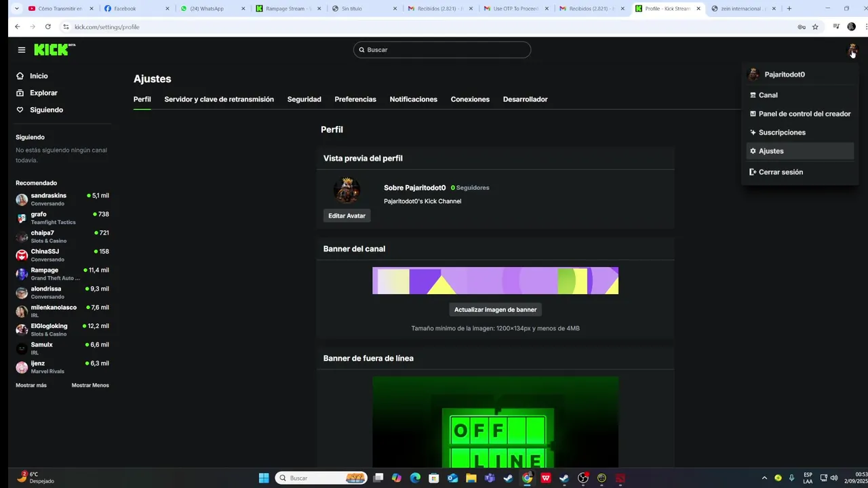Screen dimensions: 868x488
Task: Open milenkanolasco recommended channel
Action: (x=62, y=311)
